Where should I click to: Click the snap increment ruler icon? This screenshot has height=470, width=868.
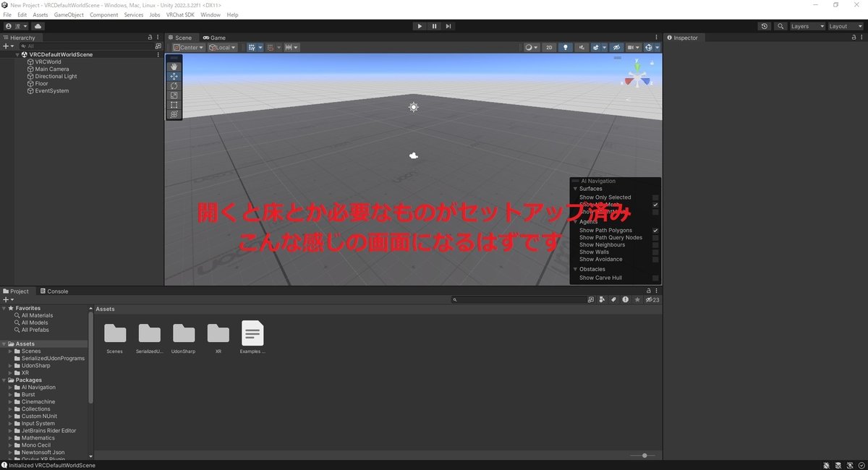tap(289, 48)
